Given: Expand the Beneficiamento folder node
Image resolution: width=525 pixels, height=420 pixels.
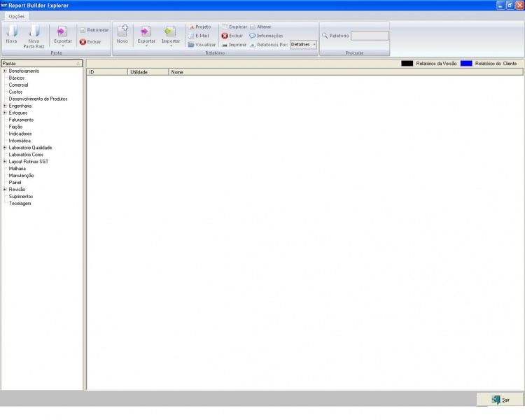Looking at the screenshot, I should point(5,71).
